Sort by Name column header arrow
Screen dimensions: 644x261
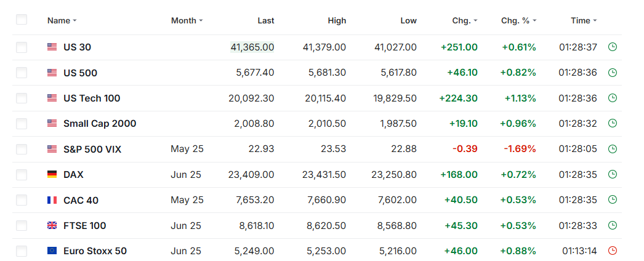tap(74, 21)
